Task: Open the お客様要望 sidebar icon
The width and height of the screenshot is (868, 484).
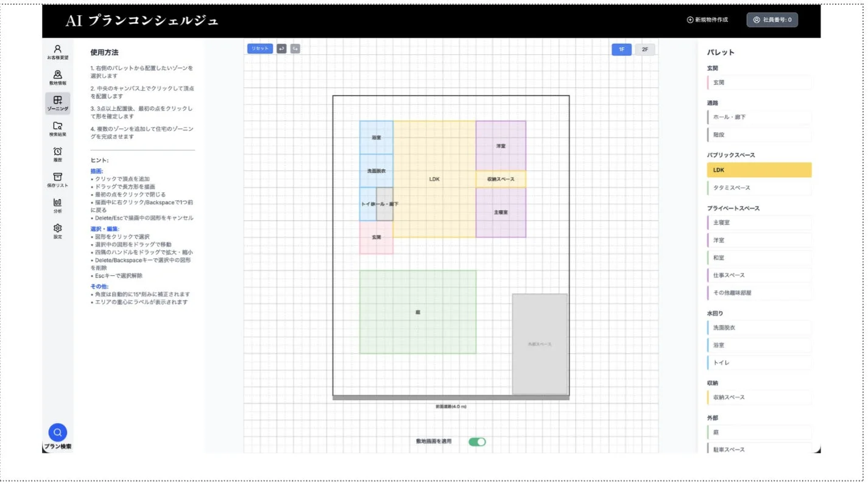Action: click(x=57, y=52)
